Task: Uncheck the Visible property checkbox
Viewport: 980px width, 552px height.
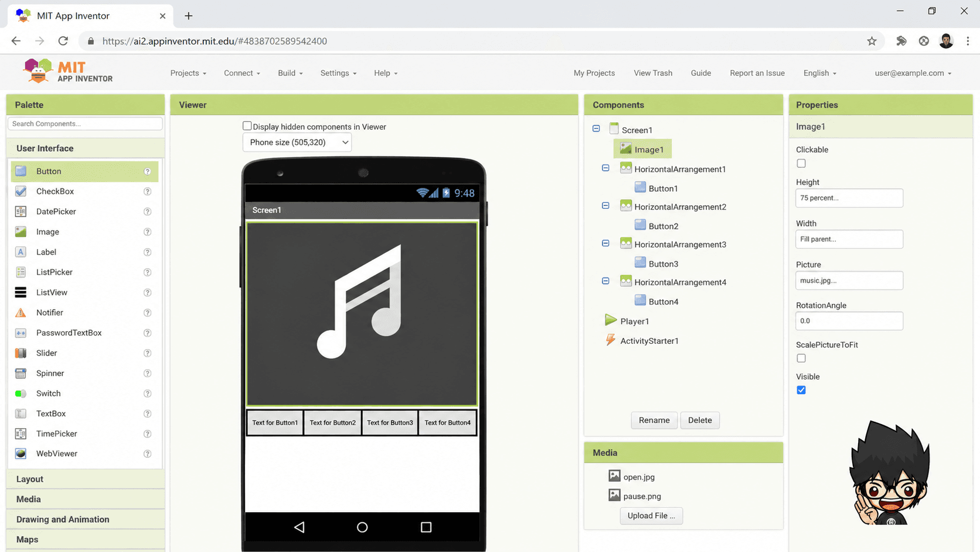Action: coord(801,390)
